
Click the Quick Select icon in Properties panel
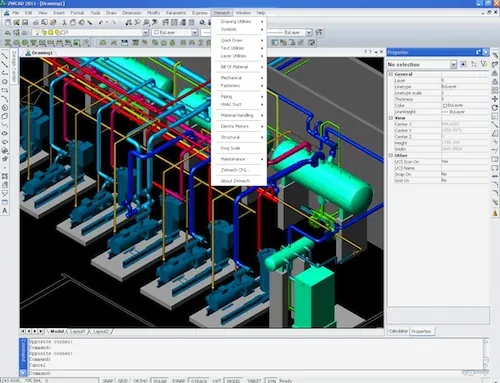[x=484, y=64]
